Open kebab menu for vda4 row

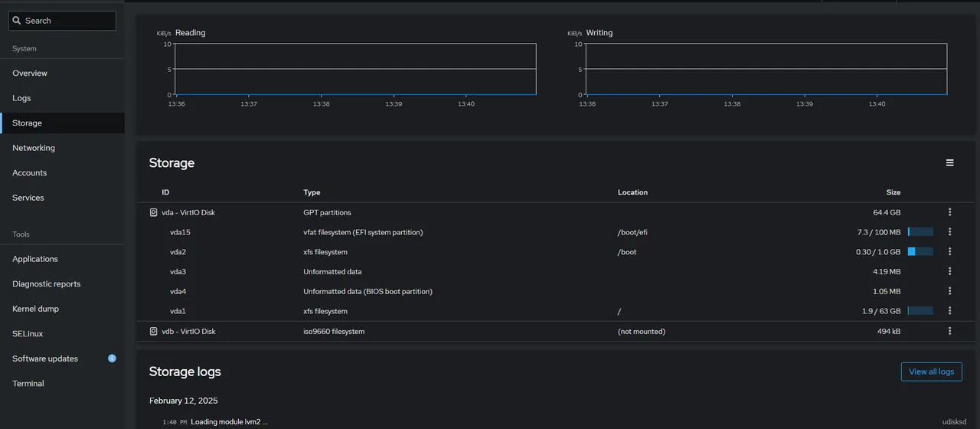[x=949, y=291]
